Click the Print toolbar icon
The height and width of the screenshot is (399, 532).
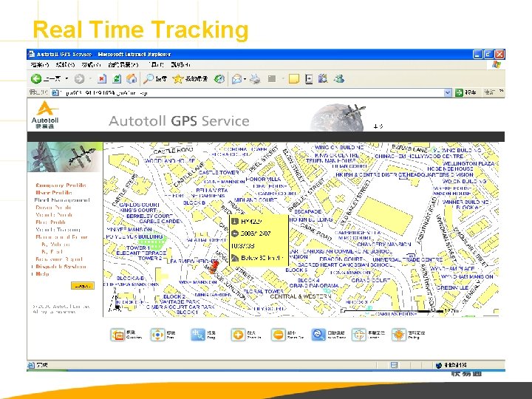coord(255,79)
